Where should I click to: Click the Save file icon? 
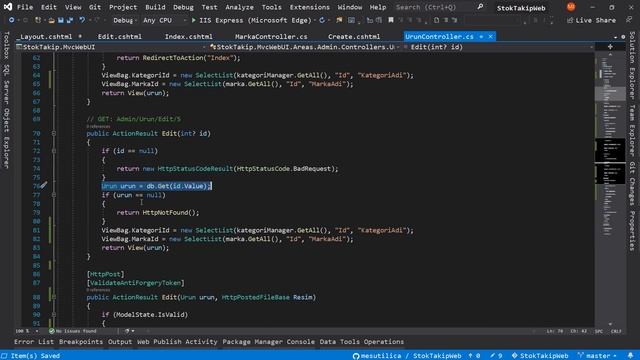61,20
